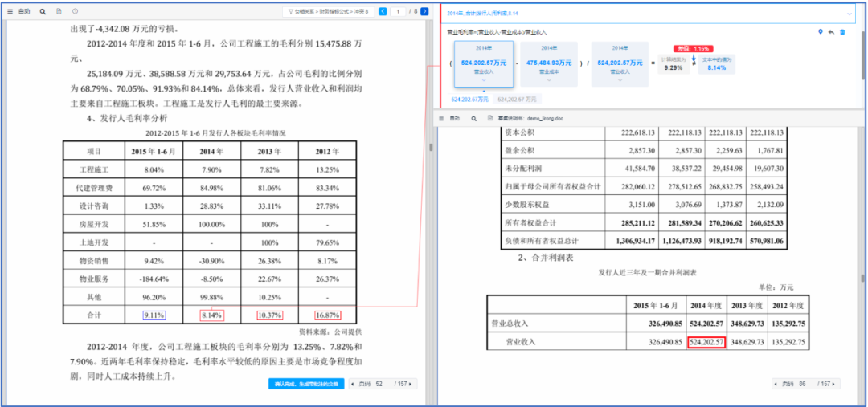Click the red-boxed 8.14% total cell
Image resolution: width=868 pixels, height=407 pixels.
212,315
